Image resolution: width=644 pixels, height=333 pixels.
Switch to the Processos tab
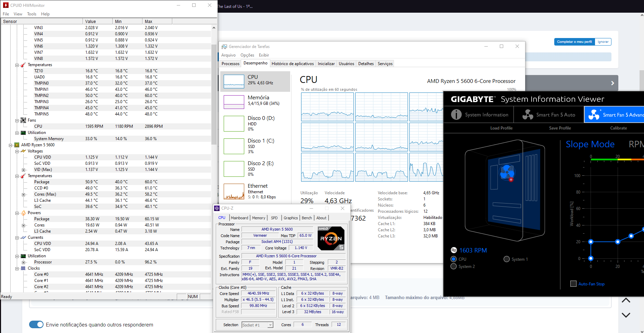(x=231, y=64)
